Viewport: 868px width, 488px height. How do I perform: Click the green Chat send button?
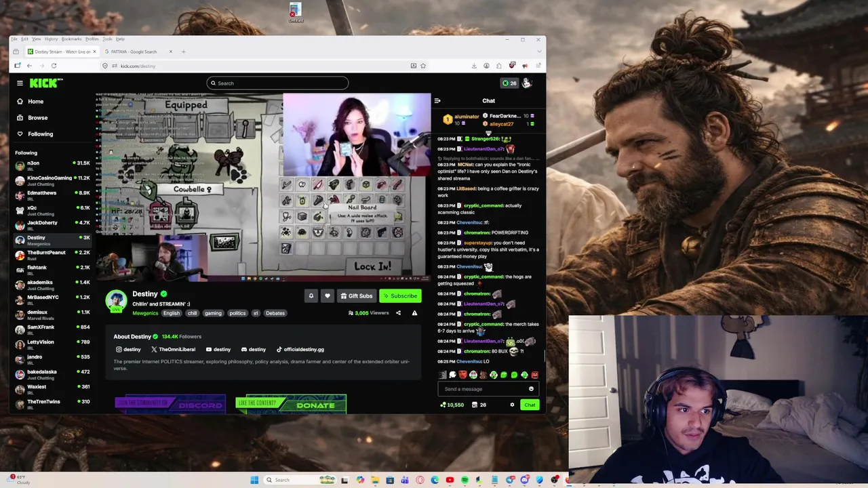click(x=530, y=405)
